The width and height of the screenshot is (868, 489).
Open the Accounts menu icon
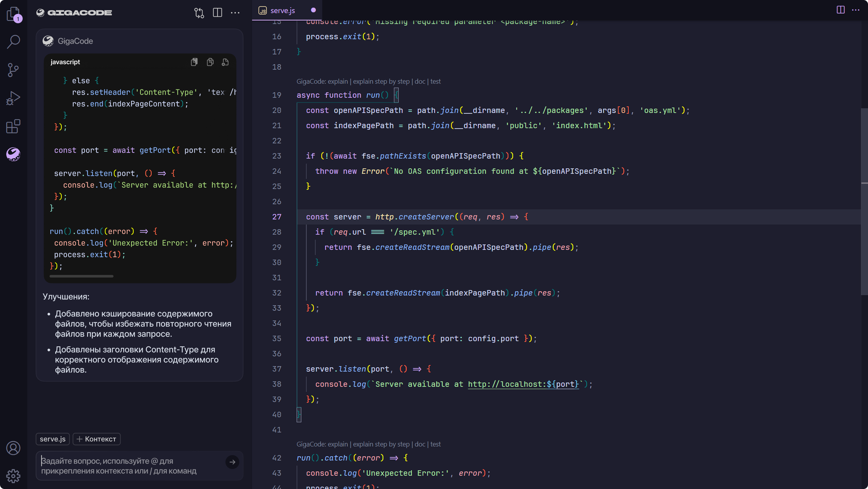13,448
